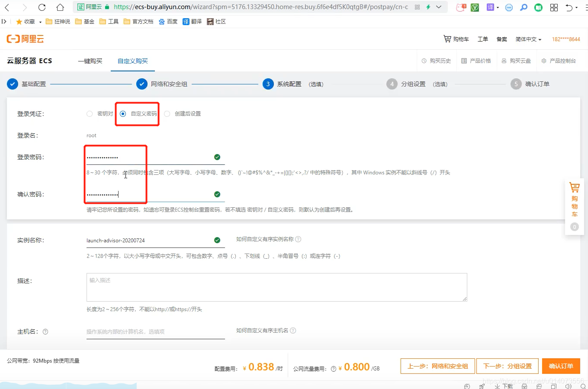Image resolution: width=588 pixels, height=389 pixels.
Task: Switch to the 自定义购买 tab
Action: tap(133, 61)
